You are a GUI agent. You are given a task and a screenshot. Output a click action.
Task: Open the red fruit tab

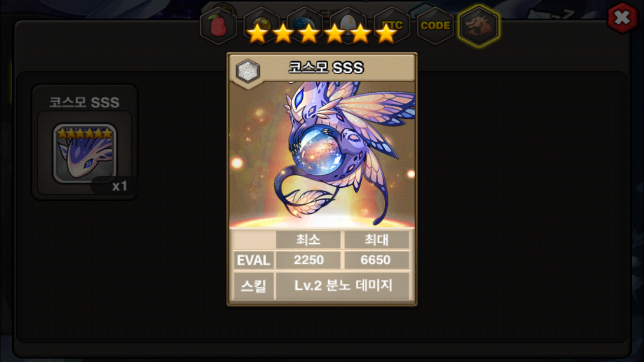coord(218,26)
